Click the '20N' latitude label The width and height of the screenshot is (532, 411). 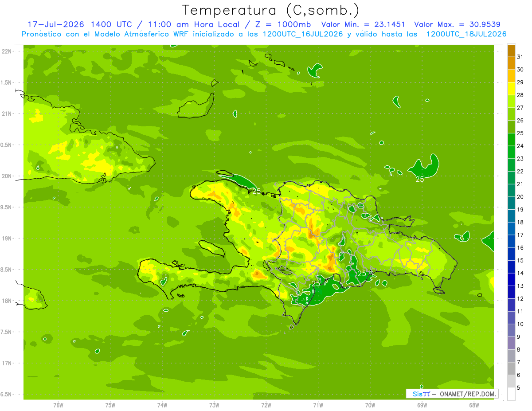pos(7,176)
